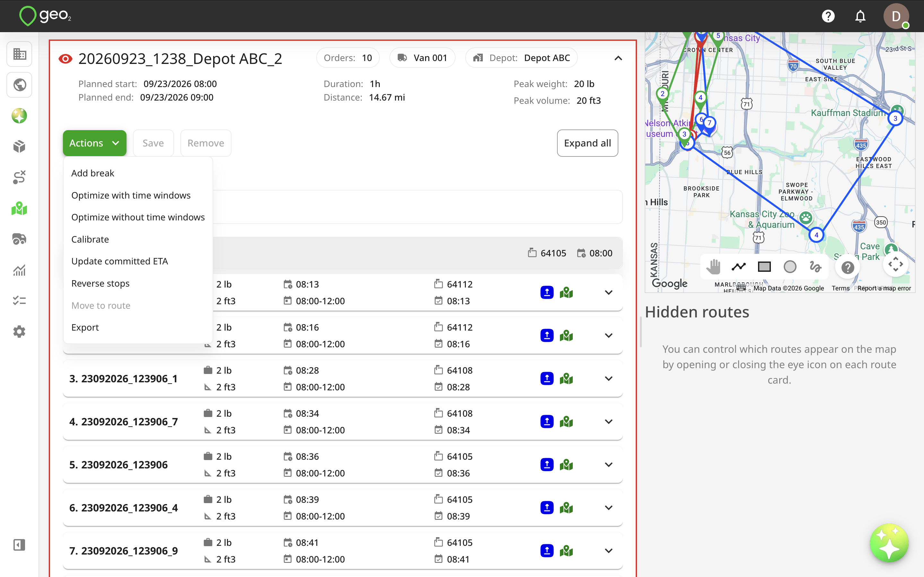Collapse the sidebar panel icon
Image resolution: width=924 pixels, height=577 pixels.
[20, 545]
